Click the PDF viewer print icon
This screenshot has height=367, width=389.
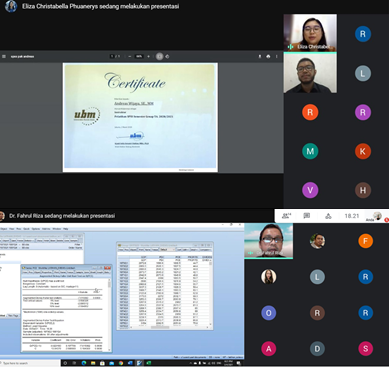click(268, 56)
